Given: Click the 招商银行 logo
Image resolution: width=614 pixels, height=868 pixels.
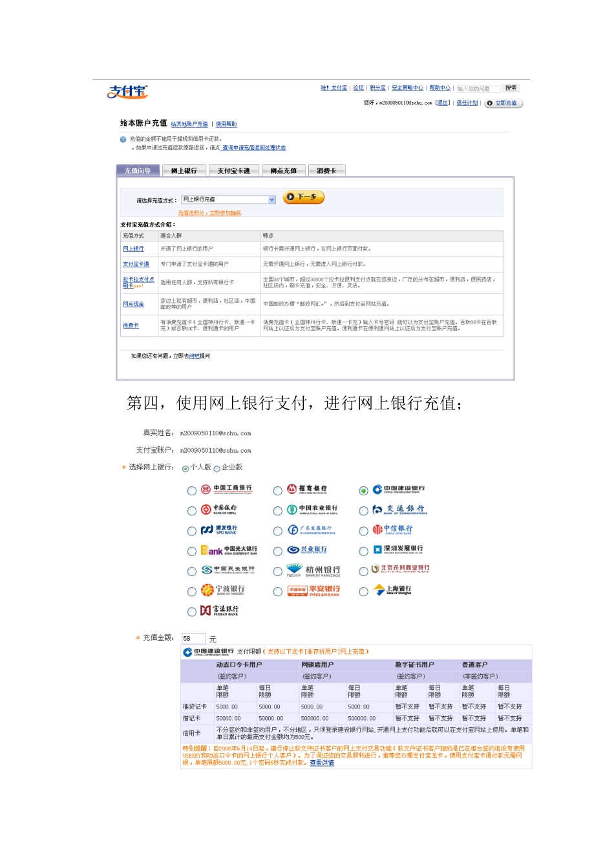Looking at the screenshot, I should click(307, 489).
